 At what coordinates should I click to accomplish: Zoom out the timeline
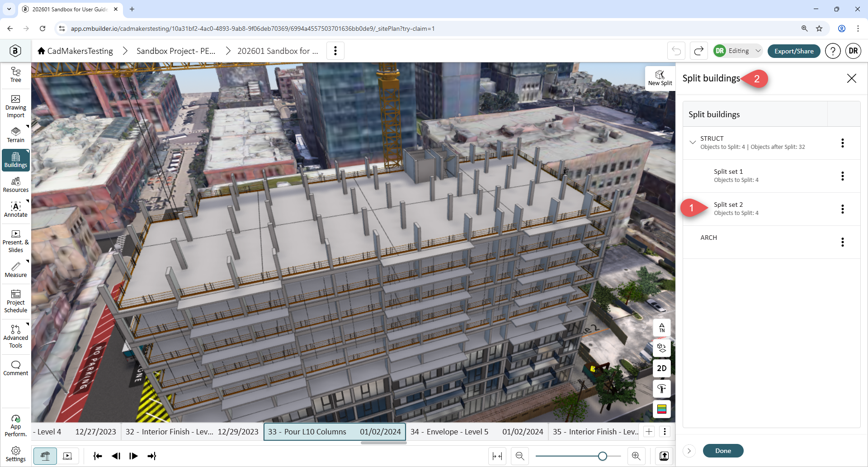click(520, 456)
